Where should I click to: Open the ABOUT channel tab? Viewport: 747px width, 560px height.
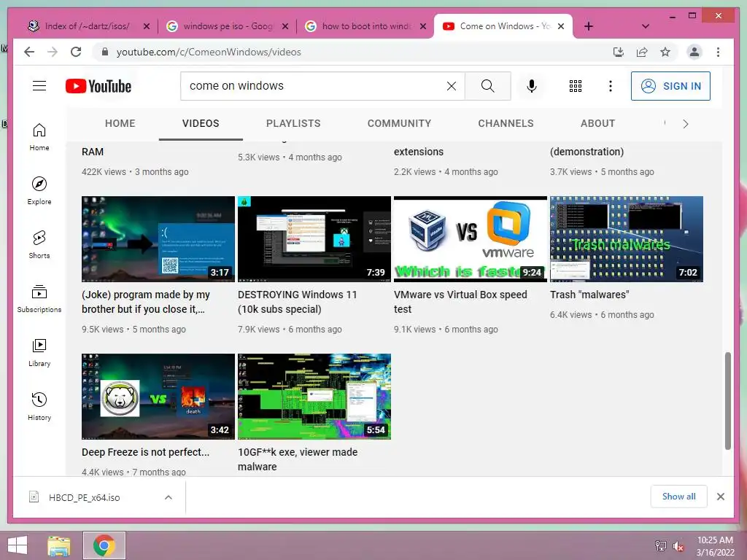598,123
